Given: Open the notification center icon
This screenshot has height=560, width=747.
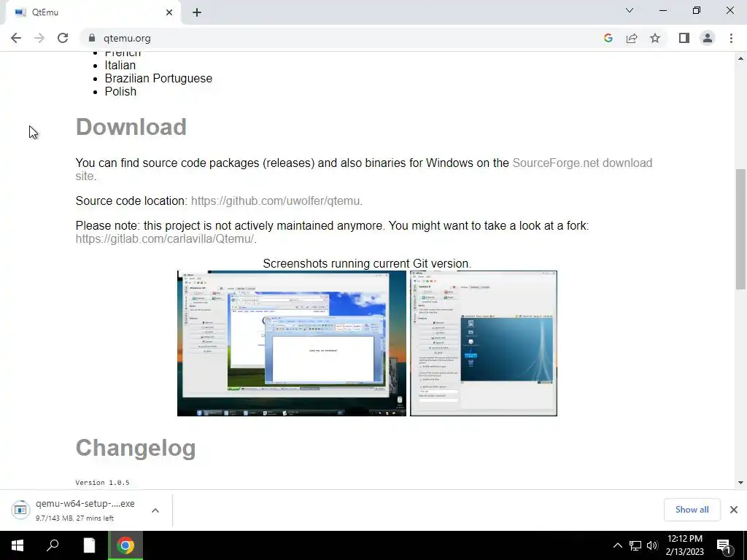Looking at the screenshot, I should coord(724,545).
